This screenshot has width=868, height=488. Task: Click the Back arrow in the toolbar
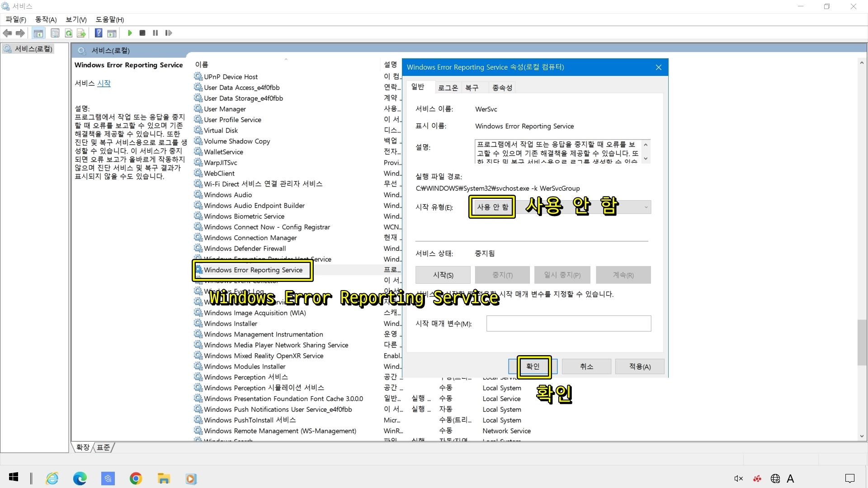point(7,33)
